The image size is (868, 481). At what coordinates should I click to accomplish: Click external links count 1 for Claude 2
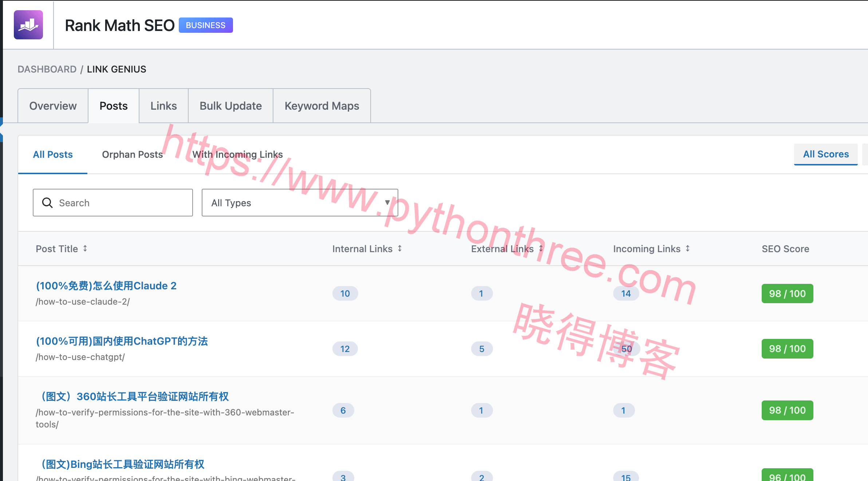point(481,293)
